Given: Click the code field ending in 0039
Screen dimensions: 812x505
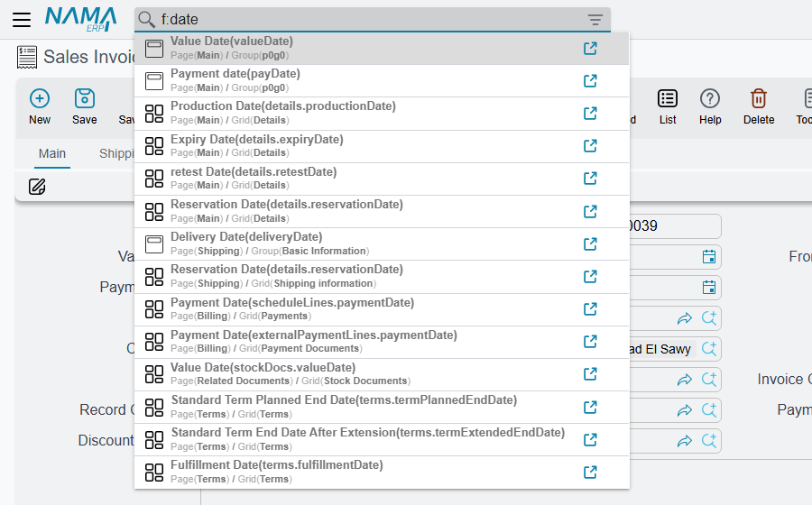Looking at the screenshot, I should point(675,226).
